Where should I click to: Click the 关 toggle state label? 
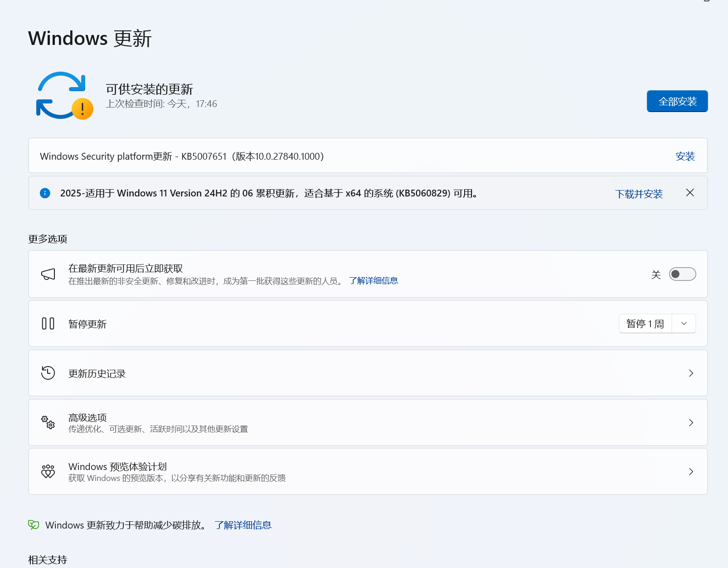[656, 274]
